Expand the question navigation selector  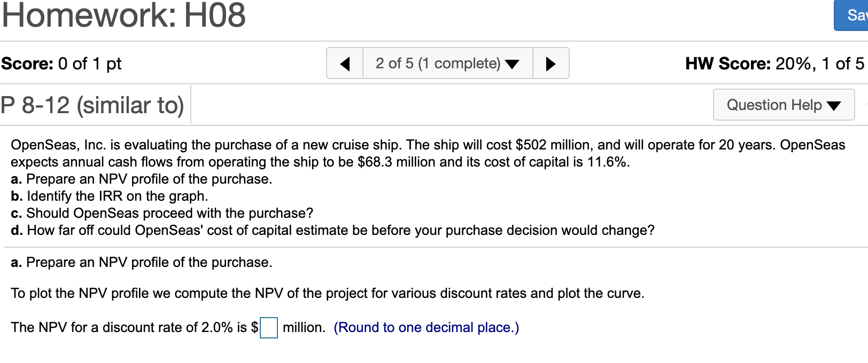click(x=447, y=63)
